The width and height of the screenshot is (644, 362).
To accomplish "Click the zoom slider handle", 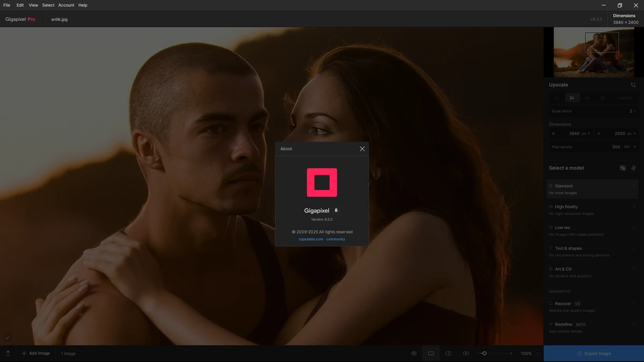I will [484, 353].
